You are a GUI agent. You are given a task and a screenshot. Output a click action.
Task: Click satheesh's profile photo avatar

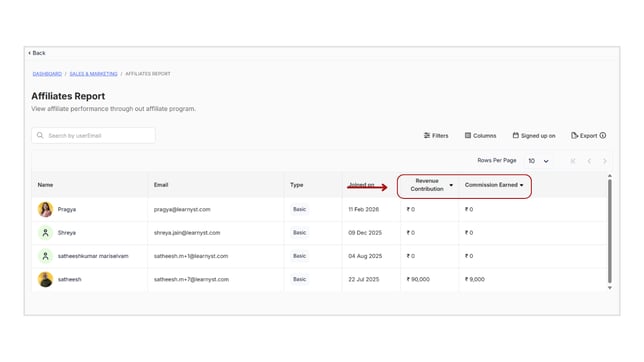[45, 279]
